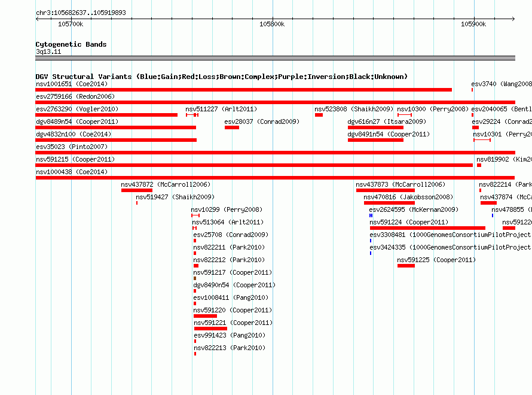
Task: Click the blue gain bar under esv2624595
Action: point(371,215)
